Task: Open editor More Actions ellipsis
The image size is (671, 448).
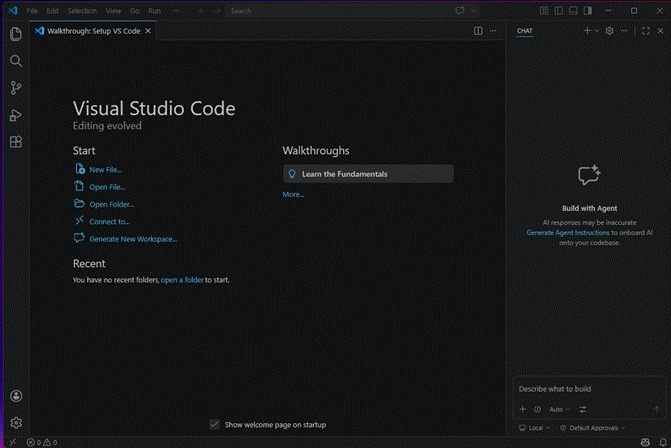Action: tap(493, 31)
